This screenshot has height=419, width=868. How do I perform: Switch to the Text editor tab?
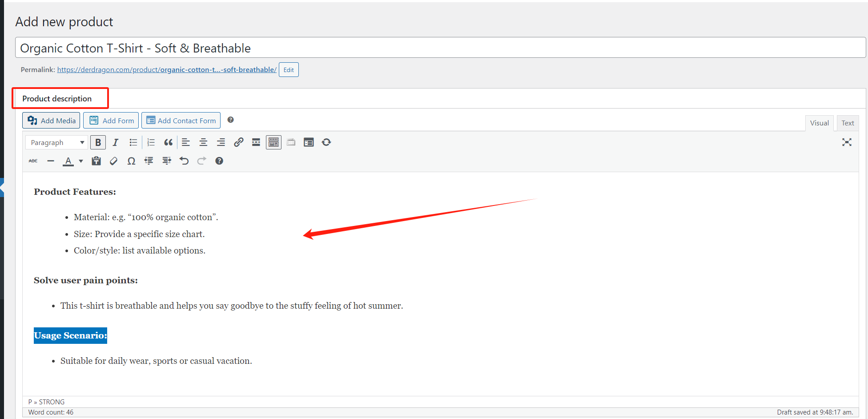pos(848,123)
